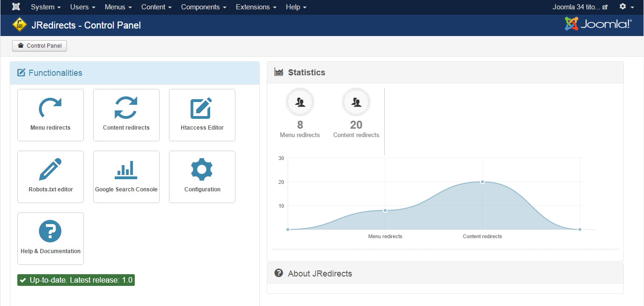This screenshot has height=306, width=644.
Task: Click Menu redirects label under chart axis
Action: [x=385, y=236]
